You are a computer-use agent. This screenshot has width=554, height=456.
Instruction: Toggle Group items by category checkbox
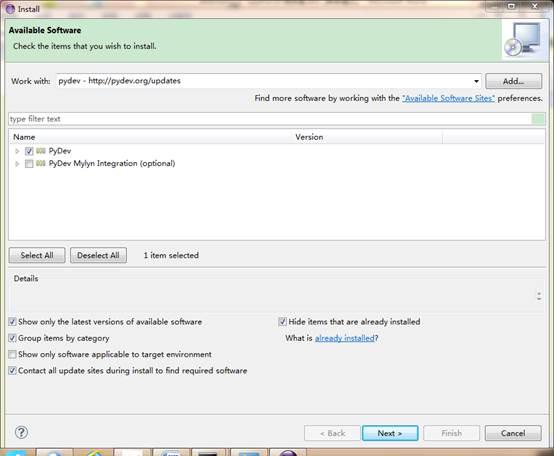coord(12,338)
